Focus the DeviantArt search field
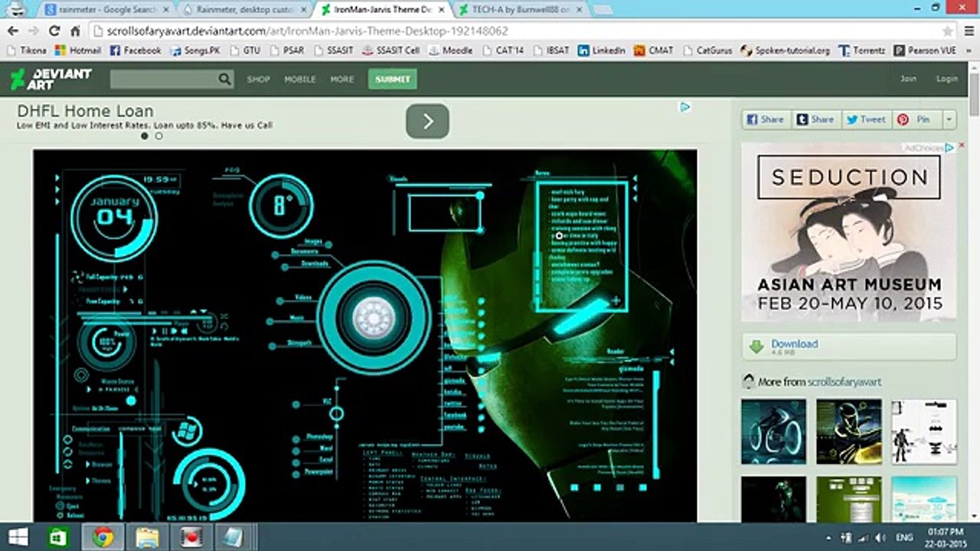 164,79
